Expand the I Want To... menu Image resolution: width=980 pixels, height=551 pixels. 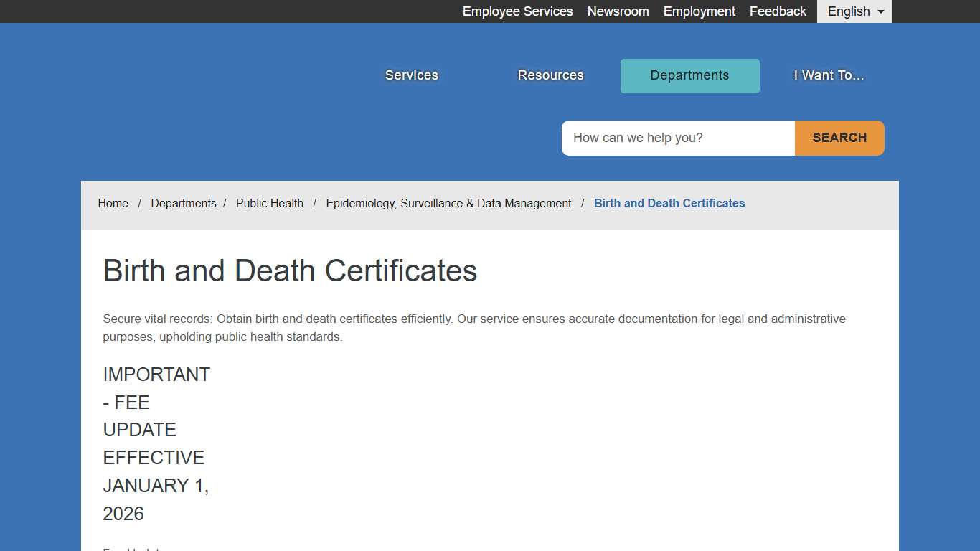[x=828, y=75]
